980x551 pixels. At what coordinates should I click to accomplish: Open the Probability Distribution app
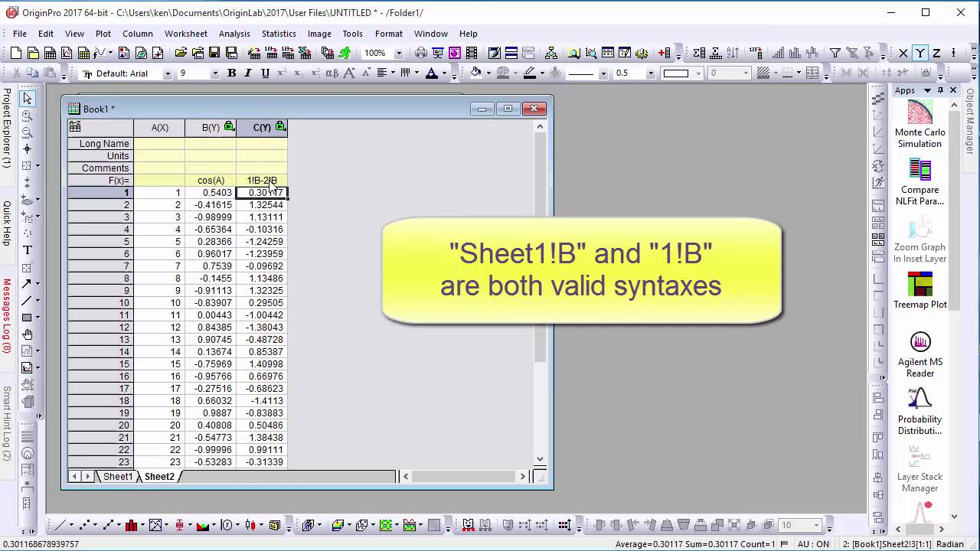point(920,412)
